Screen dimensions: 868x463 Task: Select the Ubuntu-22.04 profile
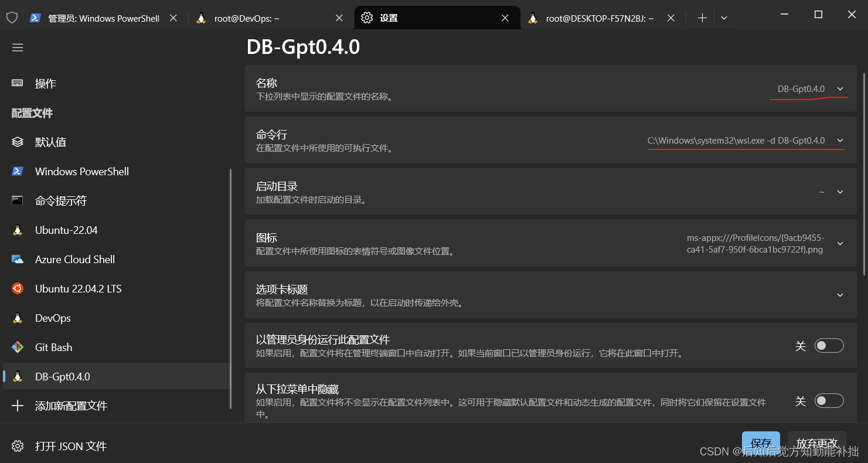pyautogui.click(x=116, y=230)
